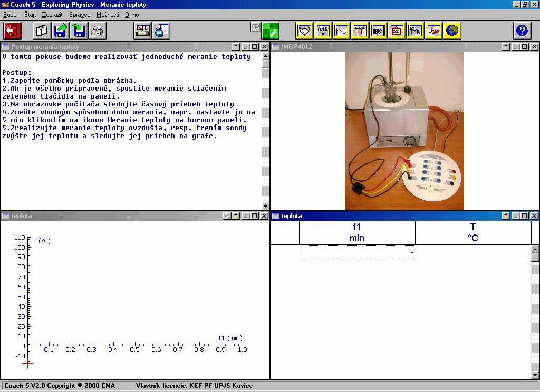Click the 0.5 tick value on the time axis
This screenshot has width=540, height=392.
click(134, 350)
